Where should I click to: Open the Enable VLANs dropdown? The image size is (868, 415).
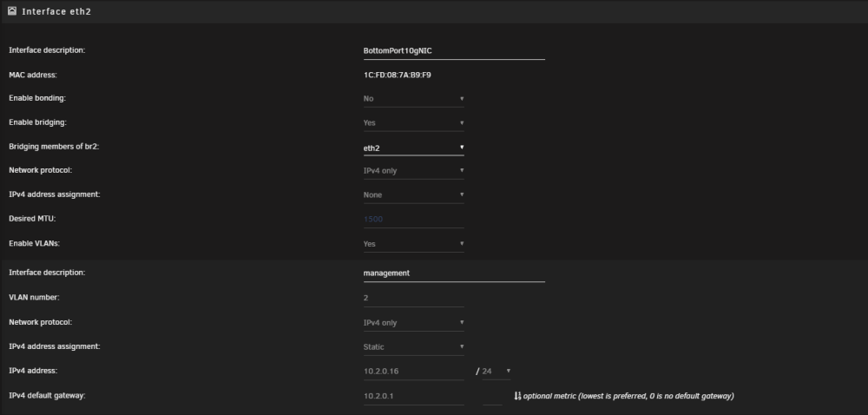413,243
